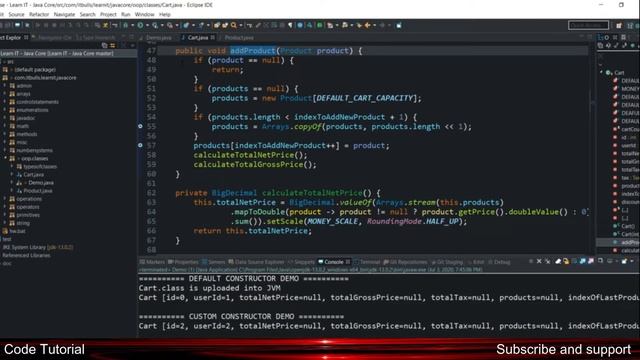Open the Terminal view tab
Screen dimensions: 640x360
[367, 262]
